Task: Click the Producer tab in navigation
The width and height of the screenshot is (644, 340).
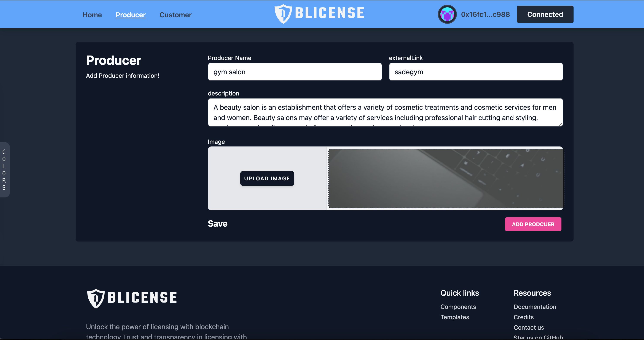Action: [131, 14]
